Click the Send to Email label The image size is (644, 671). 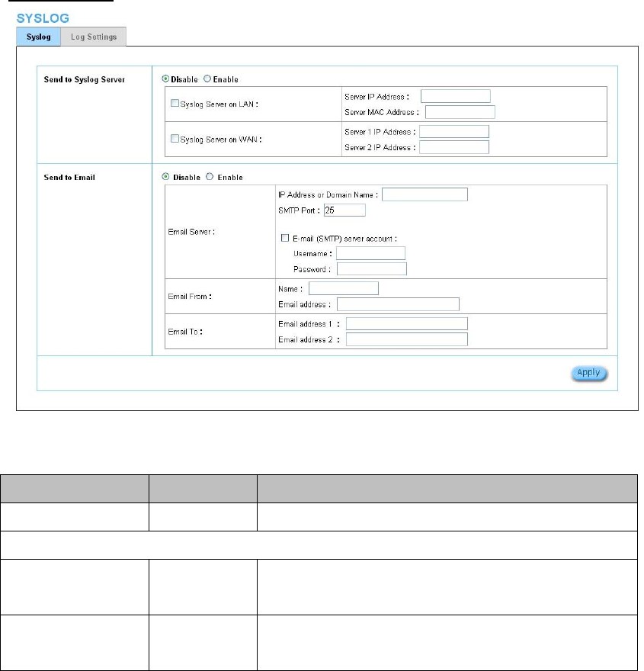point(69,178)
